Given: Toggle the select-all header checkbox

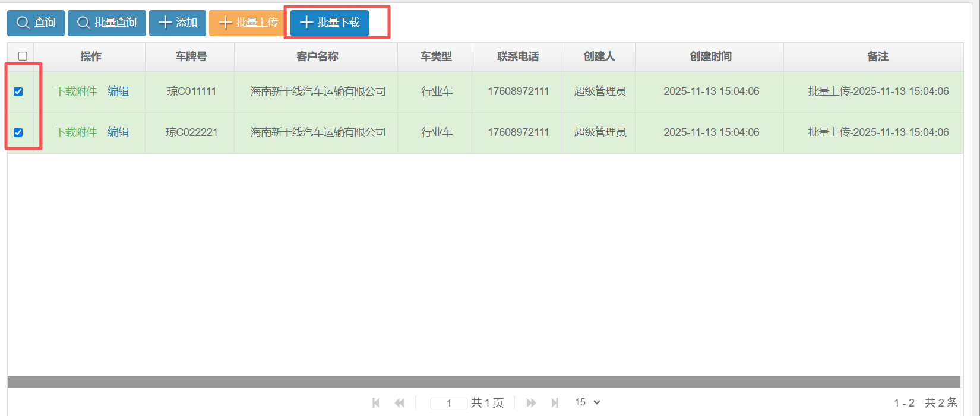Looking at the screenshot, I should (x=23, y=56).
